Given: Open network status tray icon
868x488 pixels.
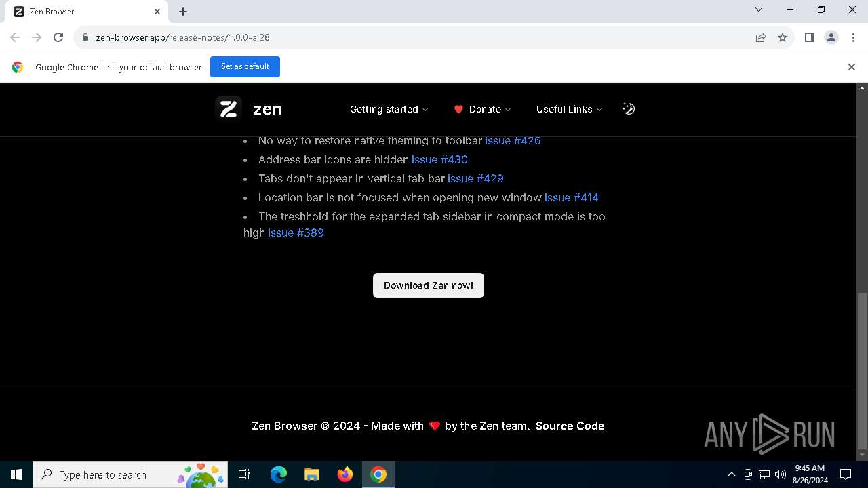Looking at the screenshot, I should (764, 474).
